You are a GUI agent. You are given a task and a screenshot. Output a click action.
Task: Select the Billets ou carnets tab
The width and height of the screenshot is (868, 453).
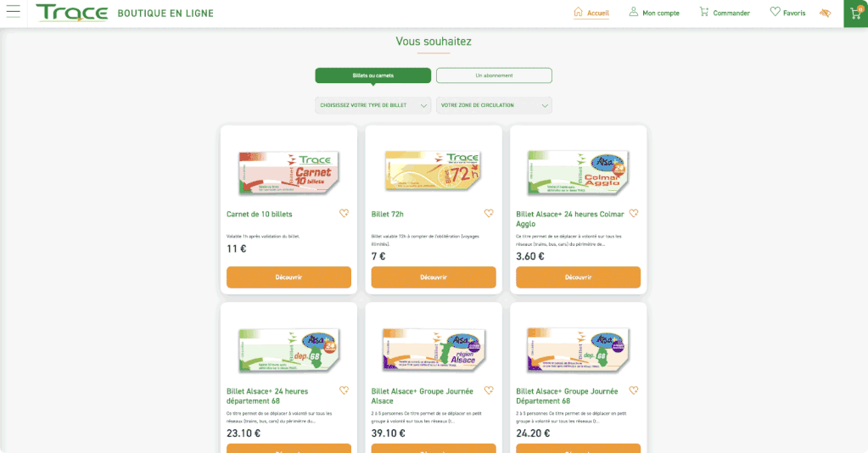(373, 75)
